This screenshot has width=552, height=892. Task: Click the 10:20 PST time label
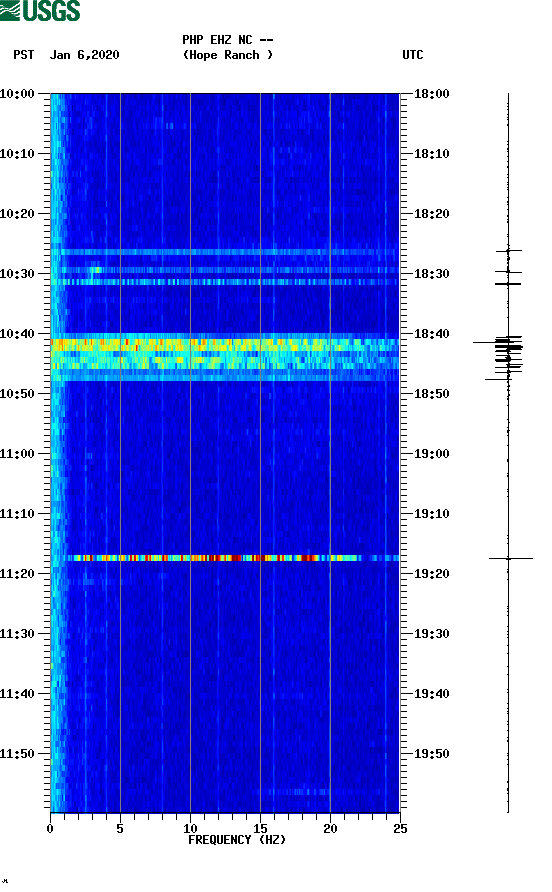[18, 214]
